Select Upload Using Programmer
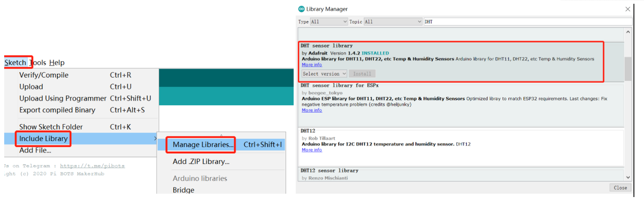Viewport: 644px width, 205px height. (x=81, y=99)
